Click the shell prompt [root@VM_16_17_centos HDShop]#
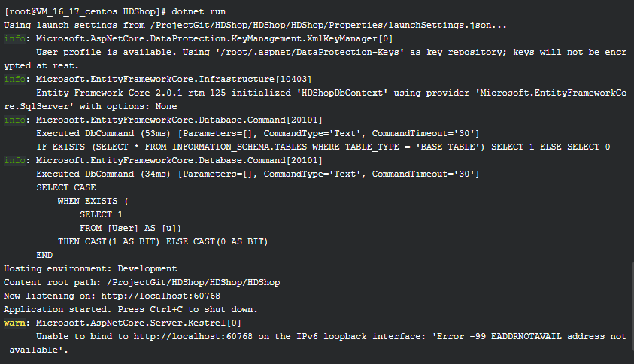Image resolution: width=634 pixels, height=364 pixels. point(85,12)
